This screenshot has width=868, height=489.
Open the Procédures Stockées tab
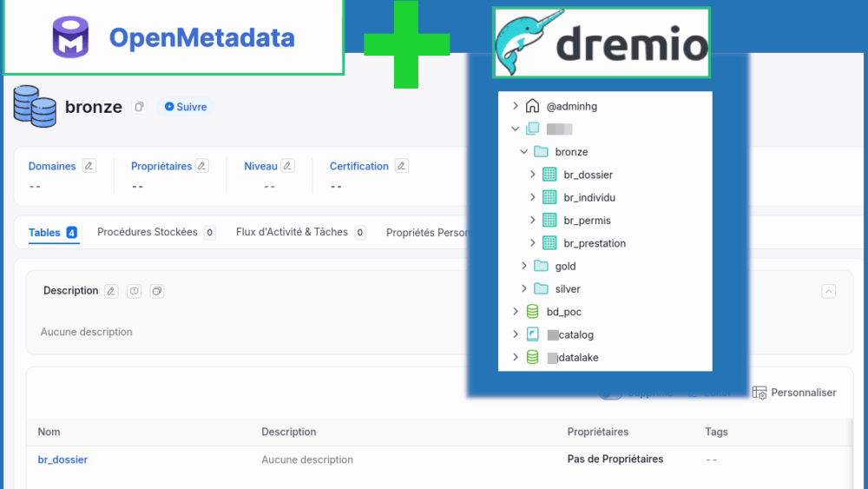pos(155,232)
